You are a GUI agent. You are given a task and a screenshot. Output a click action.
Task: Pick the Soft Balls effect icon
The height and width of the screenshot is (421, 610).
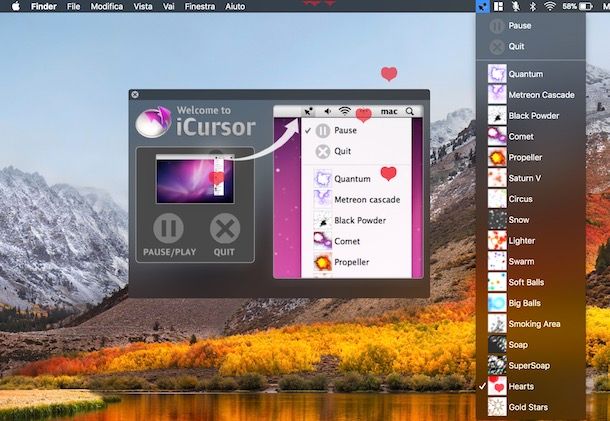point(497,282)
